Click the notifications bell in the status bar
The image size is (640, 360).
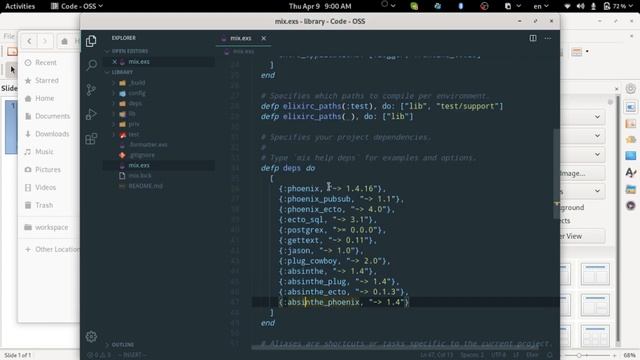tap(550, 355)
